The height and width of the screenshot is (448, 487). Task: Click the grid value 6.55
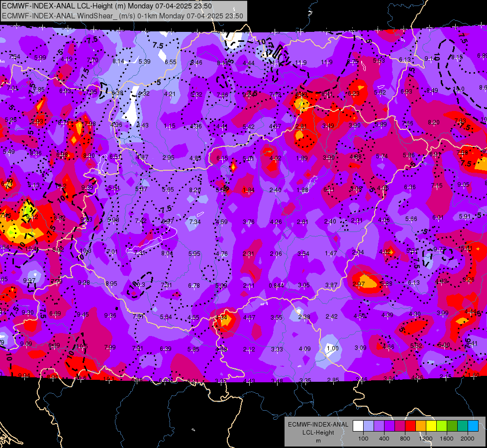(171, 62)
